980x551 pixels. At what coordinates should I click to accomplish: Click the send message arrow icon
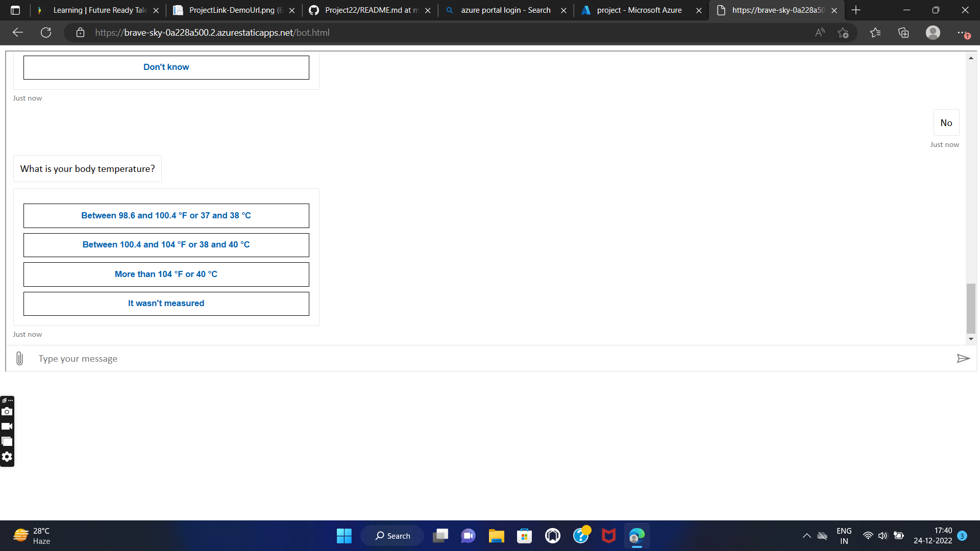(x=963, y=359)
